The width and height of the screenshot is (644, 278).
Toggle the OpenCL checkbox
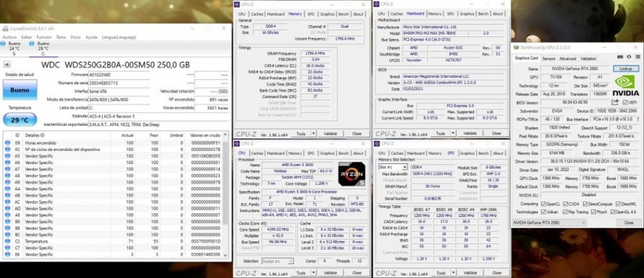pos(543,204)
